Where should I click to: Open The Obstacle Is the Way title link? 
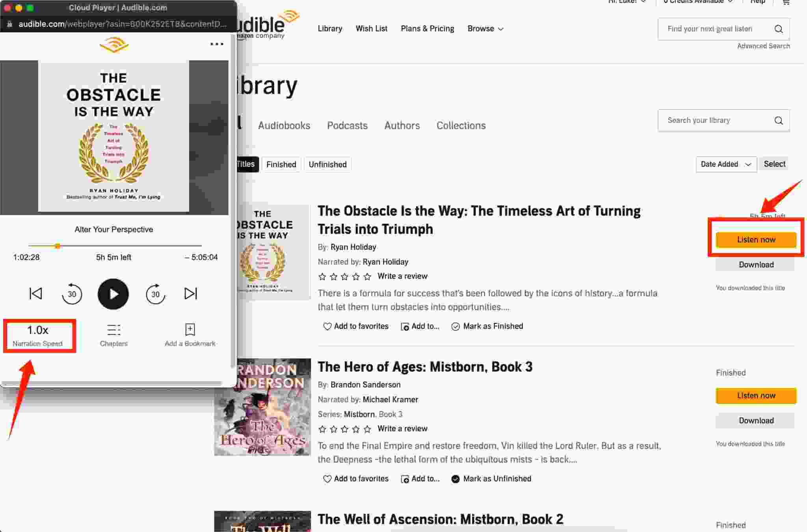tap(479, 220)
